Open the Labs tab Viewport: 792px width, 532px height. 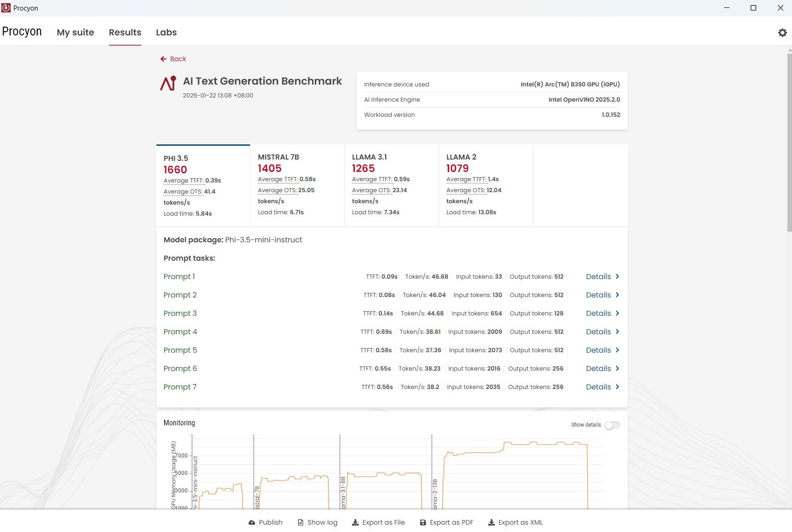166,32
